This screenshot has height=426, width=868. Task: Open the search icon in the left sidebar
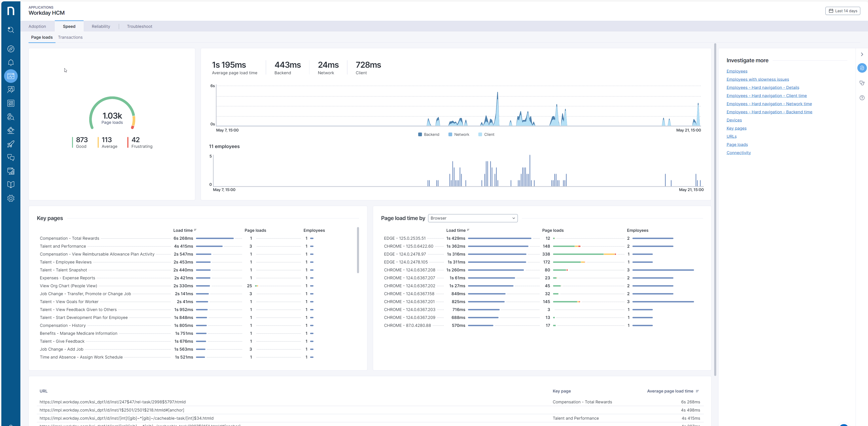(x=11, y=30)
